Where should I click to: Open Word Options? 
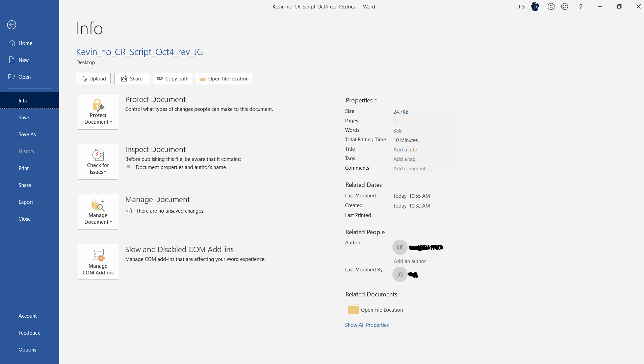tap(29, 350)
